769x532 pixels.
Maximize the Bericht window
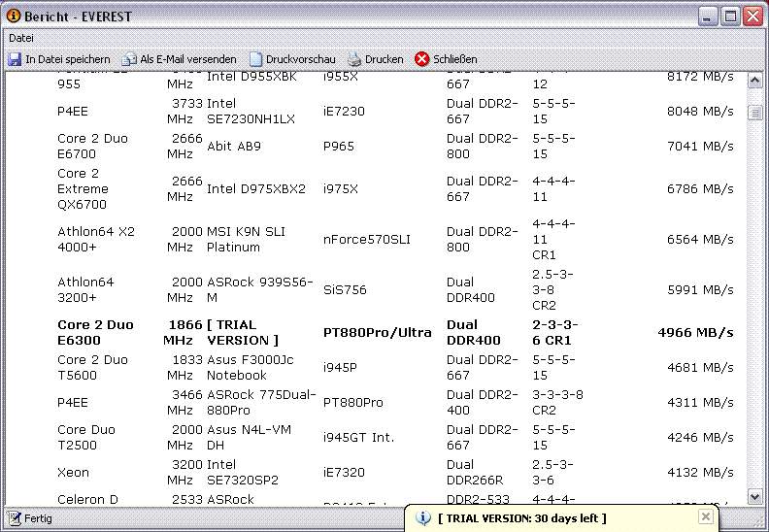point(730,17)
